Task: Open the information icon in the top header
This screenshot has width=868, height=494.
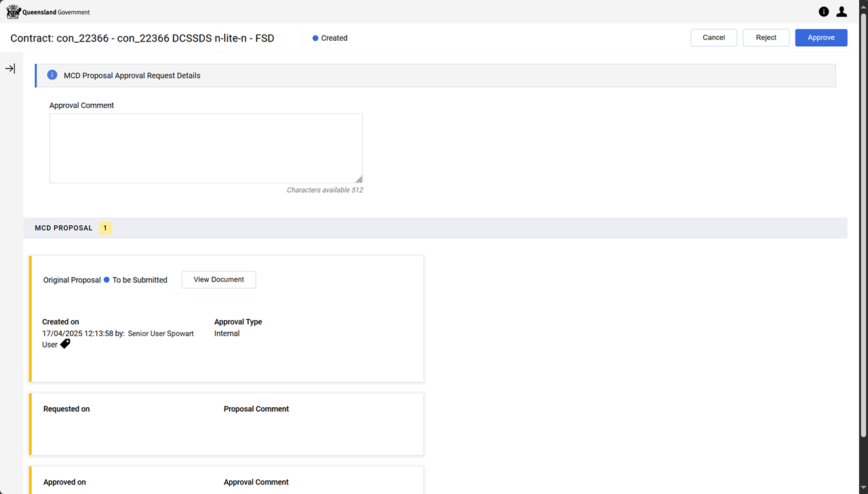Action: (824, 12)
